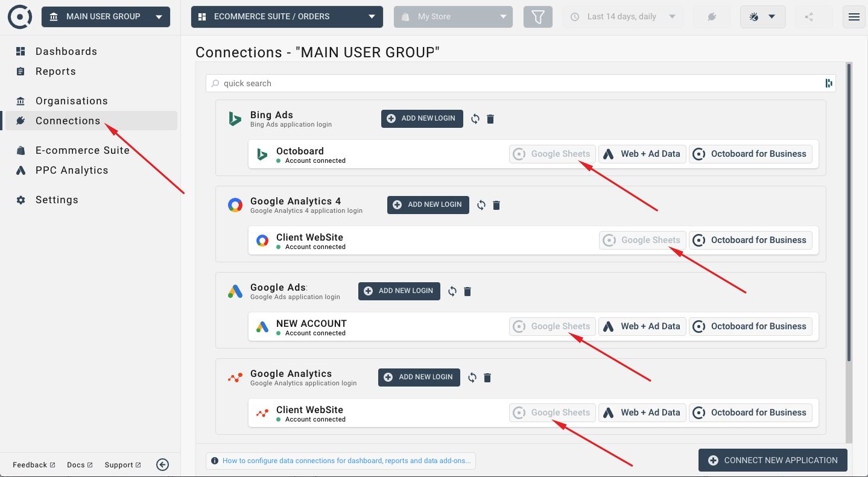Click the filter funnel icon
This screenshot has height=477, width=868.
tap(538, 17)
